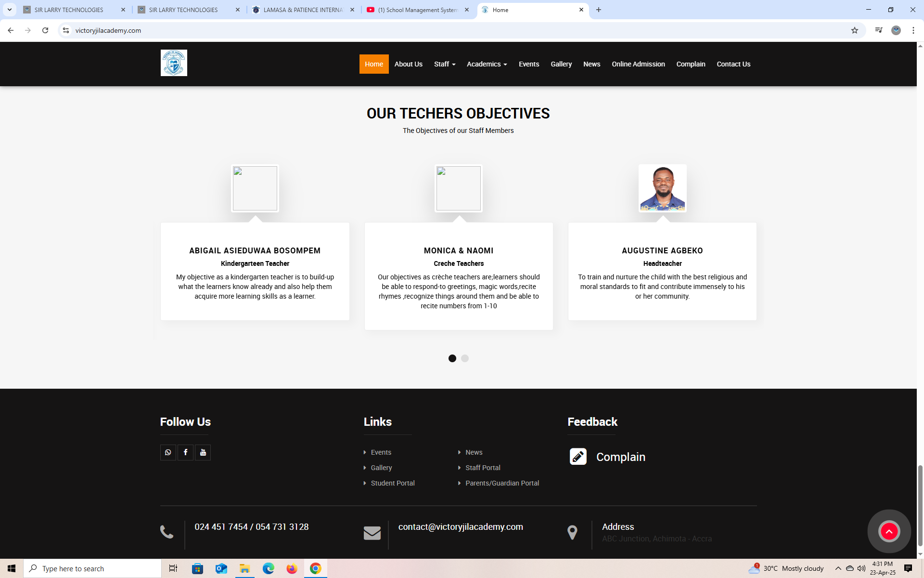
Task: Bookmark this page with star icon
Action: tap(854, 30)
